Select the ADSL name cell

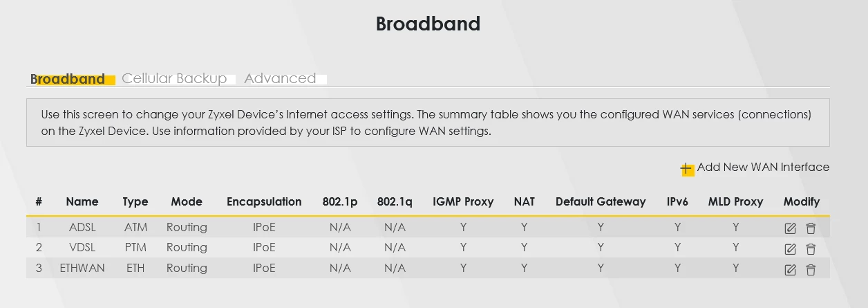click(82, 227)
